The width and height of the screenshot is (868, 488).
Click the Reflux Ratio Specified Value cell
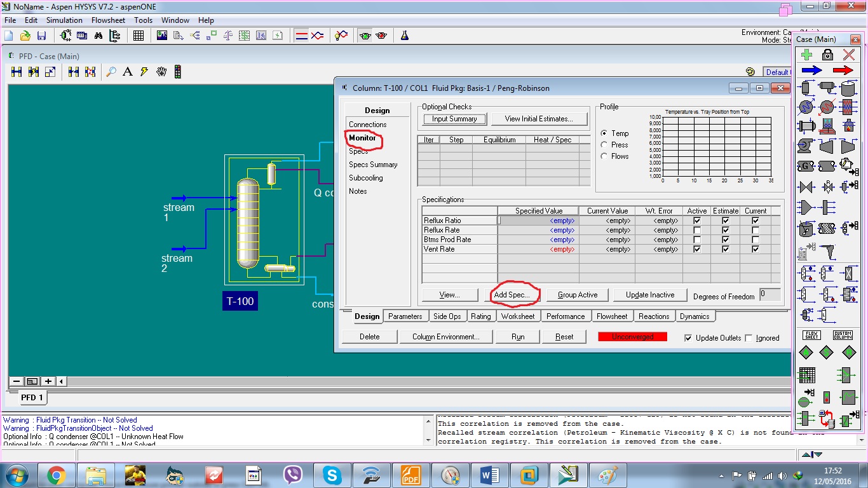(x=538, y=220)
